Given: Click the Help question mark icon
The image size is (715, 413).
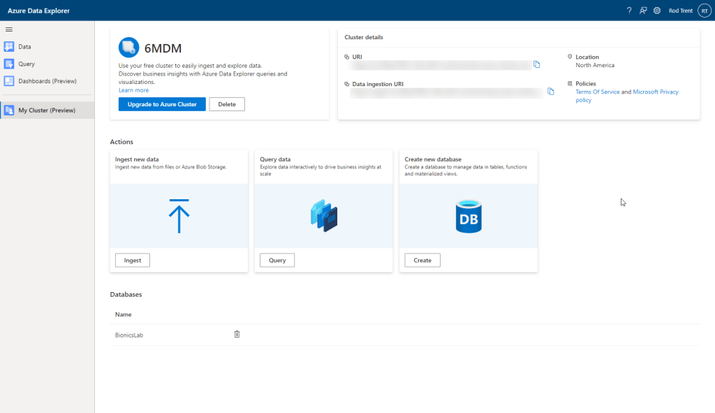Looking at the screenshot, I should tap(629, 10).
